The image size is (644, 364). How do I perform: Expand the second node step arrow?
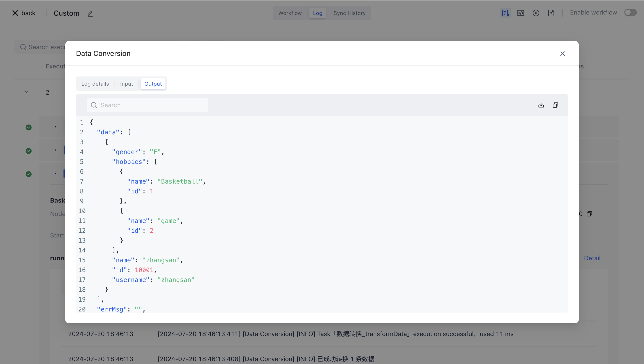click(x=55, y=150)
